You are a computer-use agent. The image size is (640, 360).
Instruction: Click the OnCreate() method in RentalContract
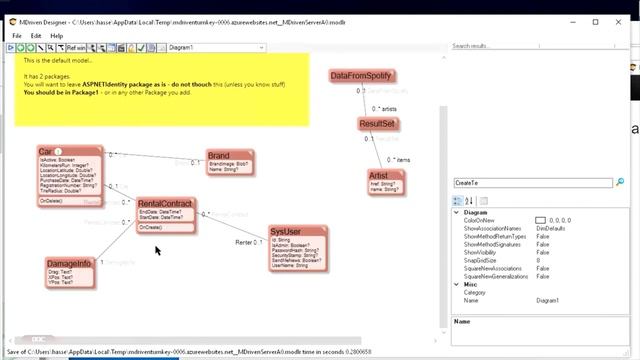point(151,227)
